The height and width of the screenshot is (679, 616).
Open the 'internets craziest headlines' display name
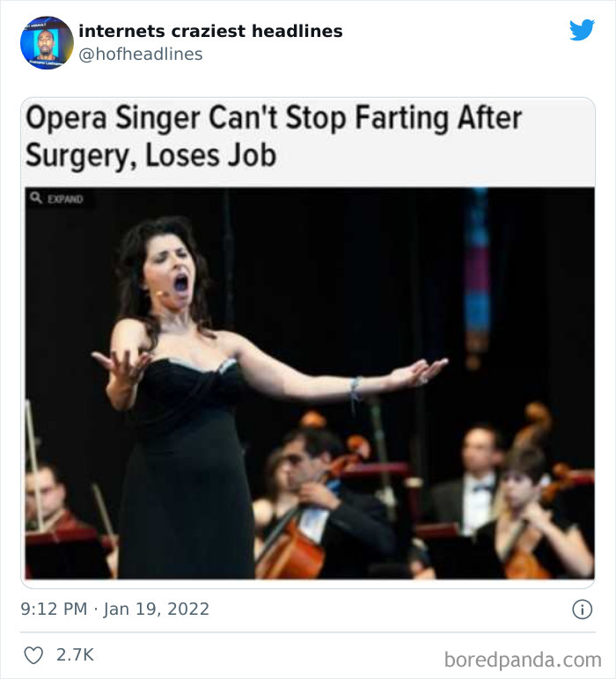tap(210, 32)
